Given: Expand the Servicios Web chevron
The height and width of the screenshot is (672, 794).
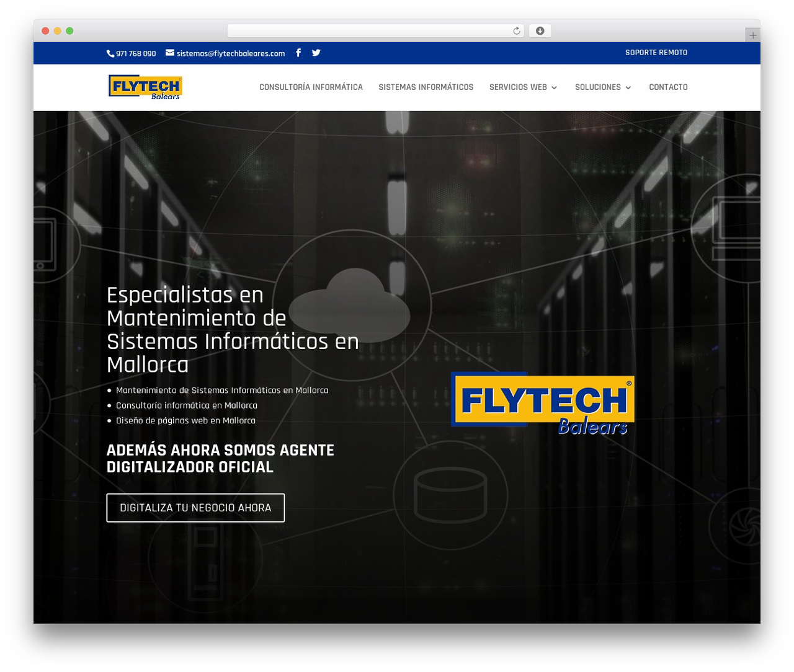Looking at the screenshot, I should (554, 88).
